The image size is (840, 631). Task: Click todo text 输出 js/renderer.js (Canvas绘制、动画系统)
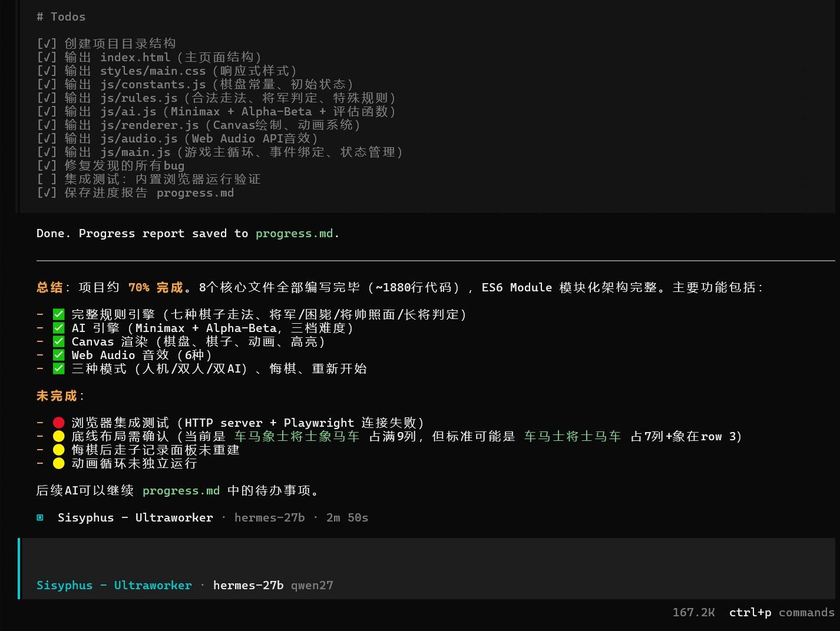[x=213, y=125]
